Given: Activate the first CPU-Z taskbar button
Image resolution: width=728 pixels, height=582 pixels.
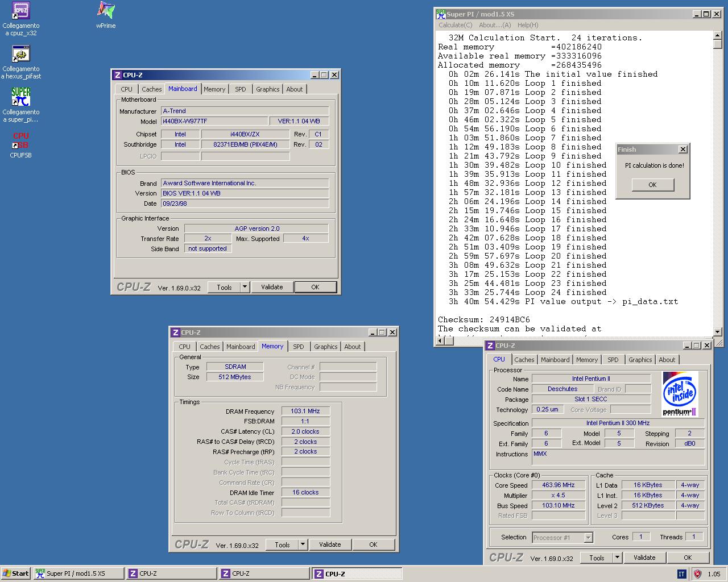Looking at the screenshot, I should [171, 573].
